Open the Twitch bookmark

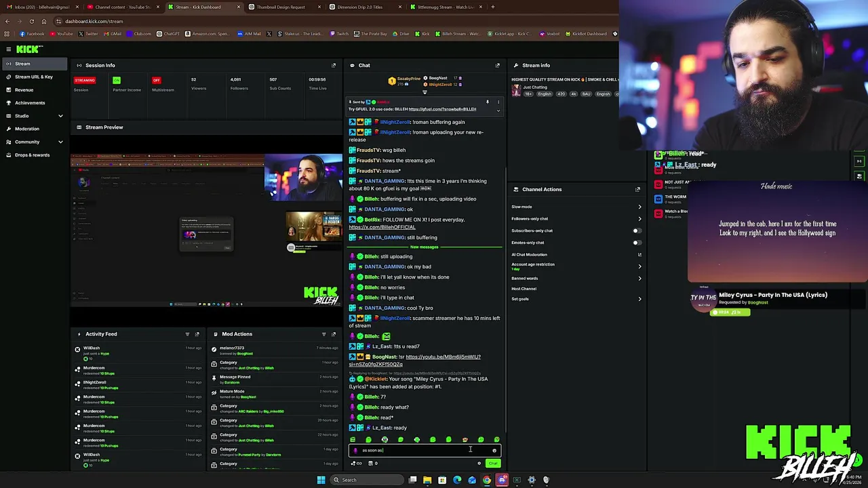click(340, 34)
